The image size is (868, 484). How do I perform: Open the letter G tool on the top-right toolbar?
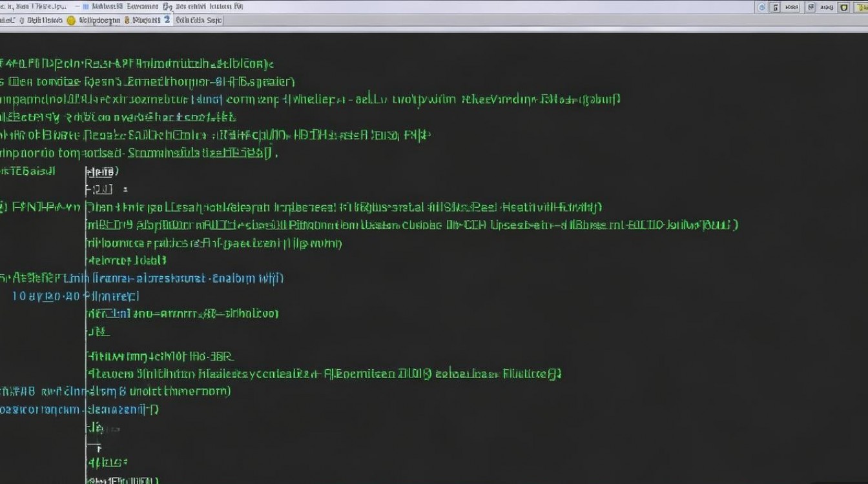click(x=775, y=6)
